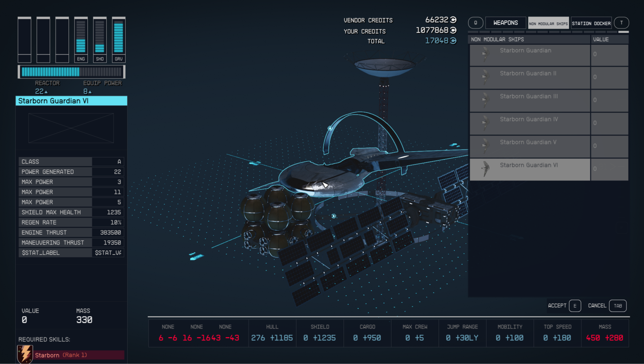The height and width of the screenshot is (364, 644).
Task: Click the horizontal reactor power bar
Action: pos(71,72)
